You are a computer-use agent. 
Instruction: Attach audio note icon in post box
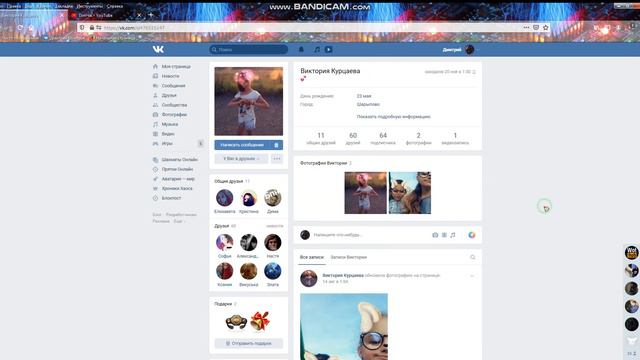(453, 235)
